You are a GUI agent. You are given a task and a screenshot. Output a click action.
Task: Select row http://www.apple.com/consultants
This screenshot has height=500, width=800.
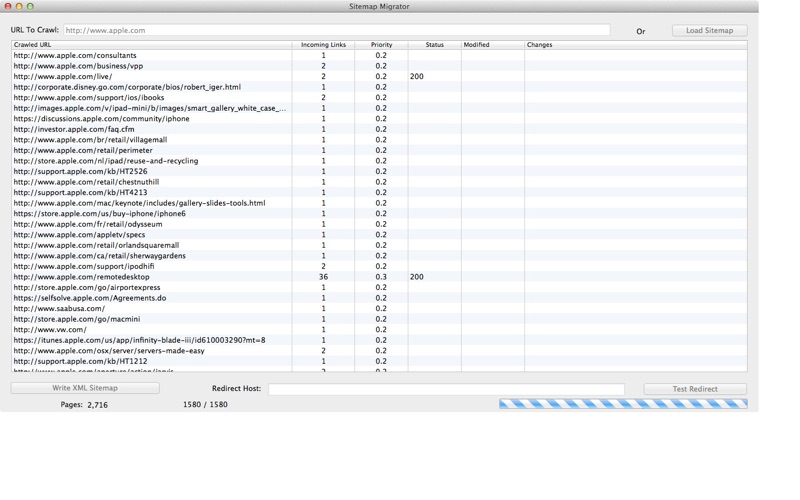[x=379, y=55]
